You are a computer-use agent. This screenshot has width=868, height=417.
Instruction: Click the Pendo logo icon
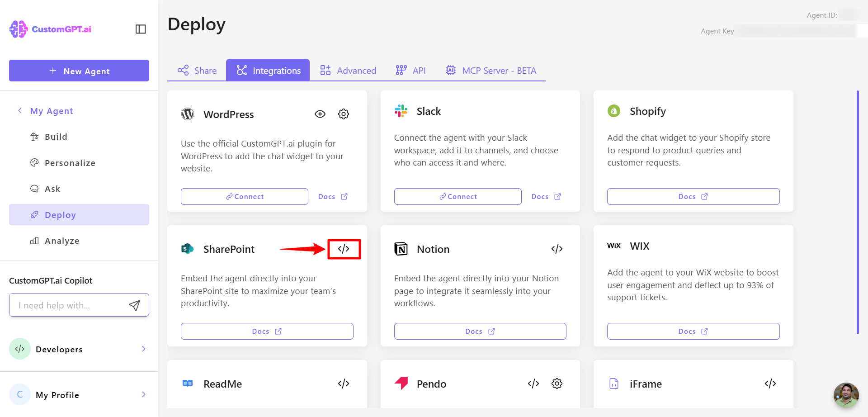click(x=401, y=383)
